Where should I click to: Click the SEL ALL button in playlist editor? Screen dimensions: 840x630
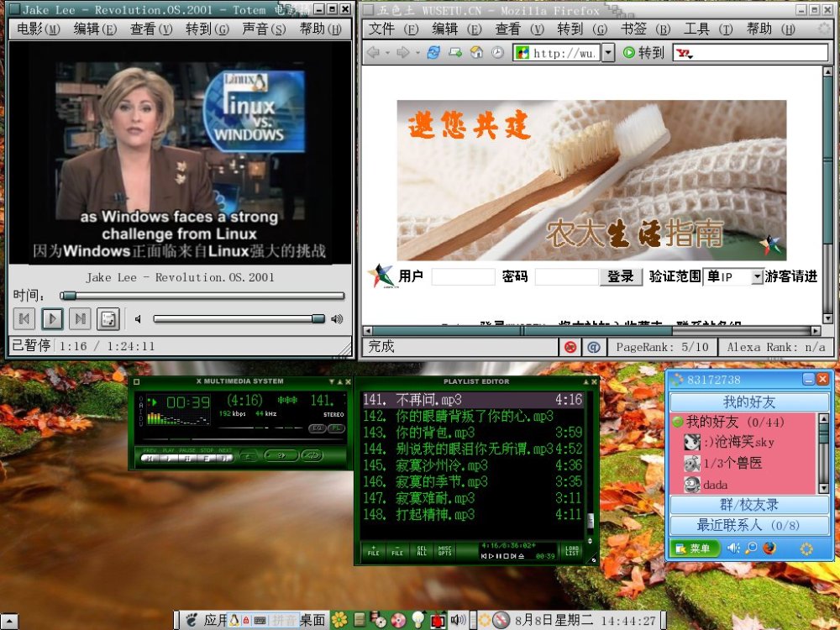(x=422, y=551)
